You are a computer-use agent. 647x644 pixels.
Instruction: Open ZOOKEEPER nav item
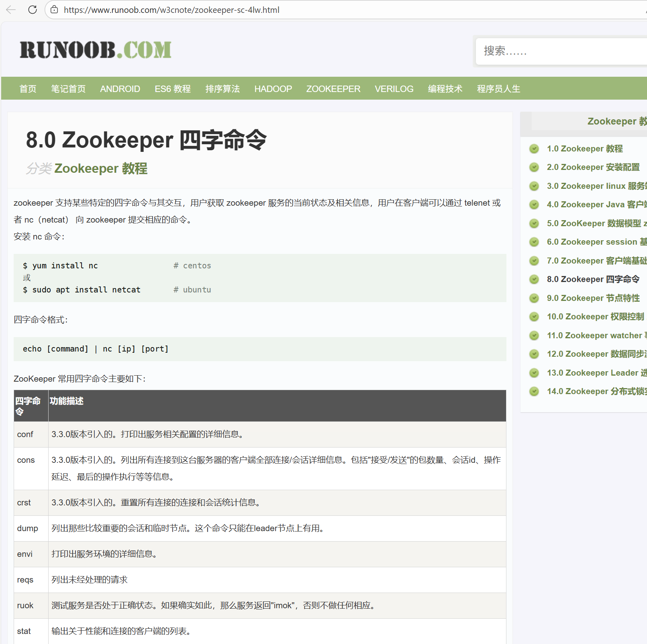coord(333,89)
